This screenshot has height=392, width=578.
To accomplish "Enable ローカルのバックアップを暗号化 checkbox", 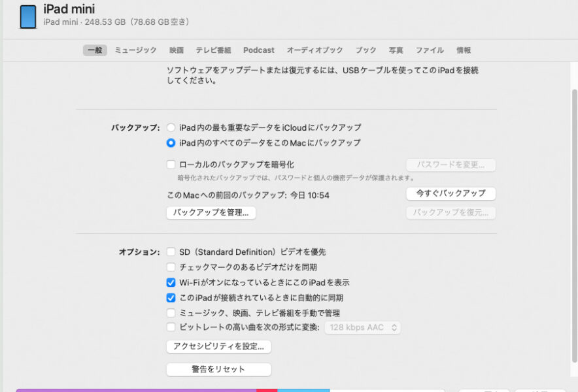I will [x=171, y=165].
